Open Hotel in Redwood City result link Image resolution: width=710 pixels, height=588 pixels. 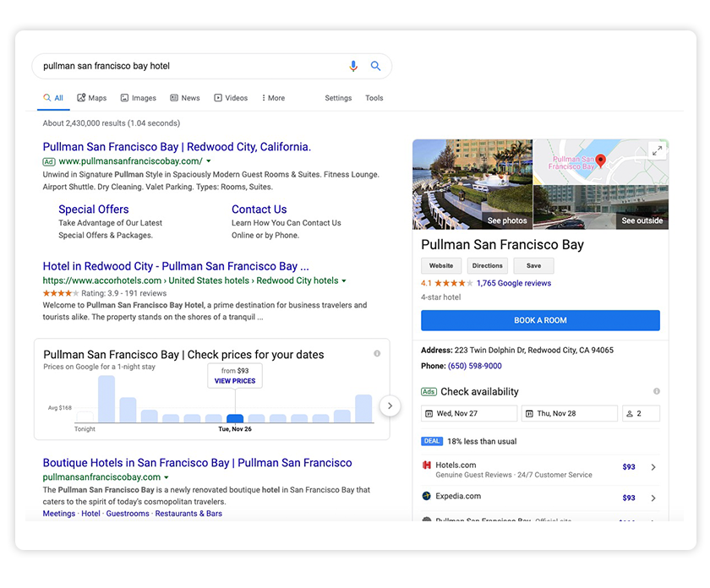click(x=176, y=266)
